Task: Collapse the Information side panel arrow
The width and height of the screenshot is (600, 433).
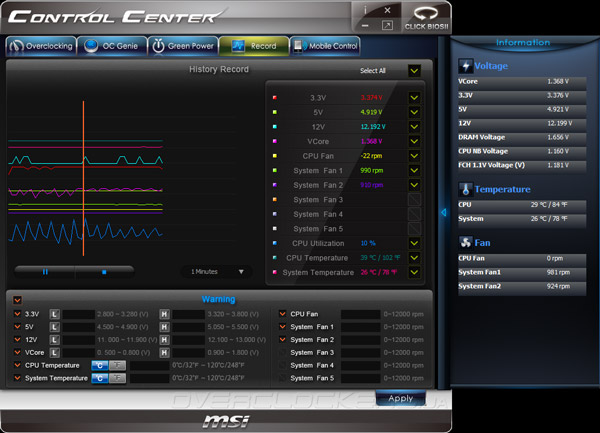Action: 443,212
